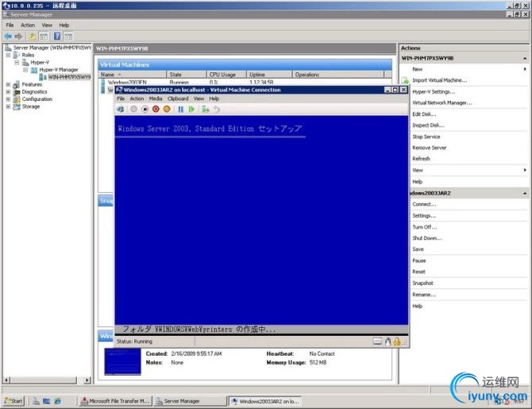Viewport: 532px width, 409px height.
Task: Collapse the Hyper-V tree node
Action: coord(17,63)
